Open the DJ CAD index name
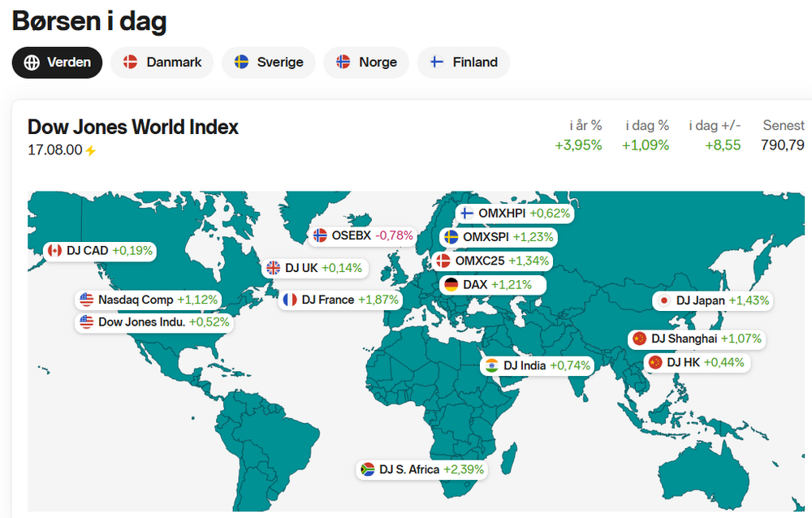The image size is (812, 518). tap(88, 251)
